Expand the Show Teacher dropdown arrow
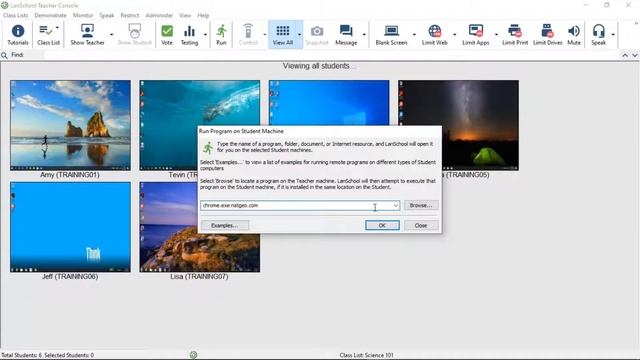Screen dimensions: 640x360 [111, 35]
